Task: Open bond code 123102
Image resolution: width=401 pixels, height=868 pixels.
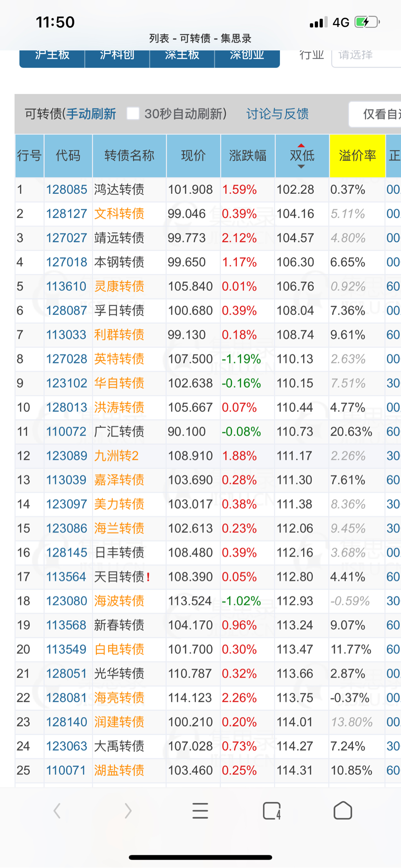Action: coord(67,383)
